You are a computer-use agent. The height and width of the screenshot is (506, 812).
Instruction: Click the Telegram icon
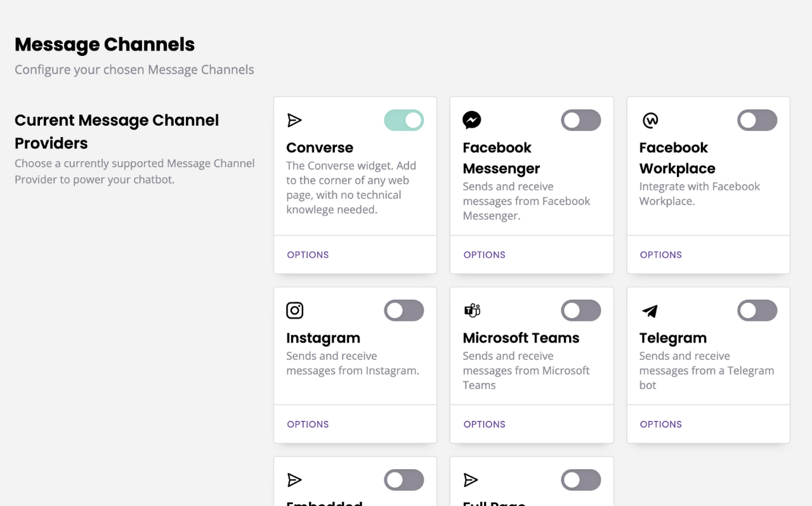point(648,310)
